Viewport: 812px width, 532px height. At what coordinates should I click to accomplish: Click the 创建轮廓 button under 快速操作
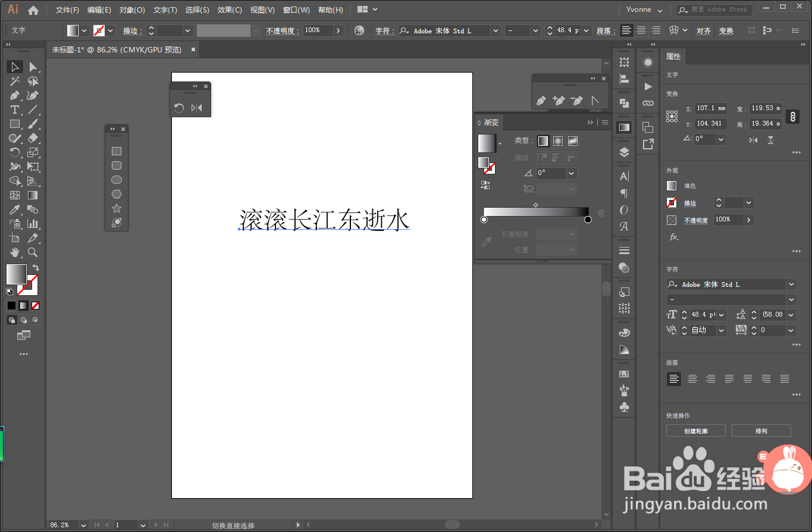[696, 430]
